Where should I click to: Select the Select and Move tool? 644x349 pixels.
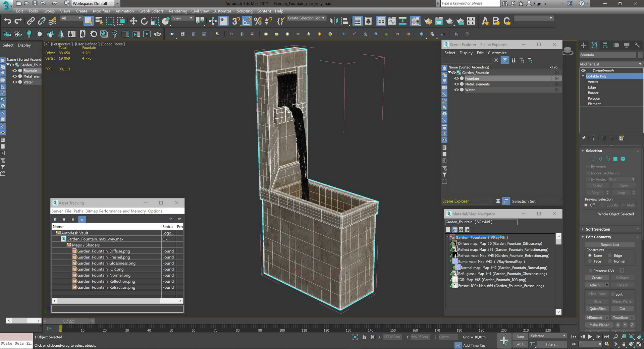click(x=133, y=21)
